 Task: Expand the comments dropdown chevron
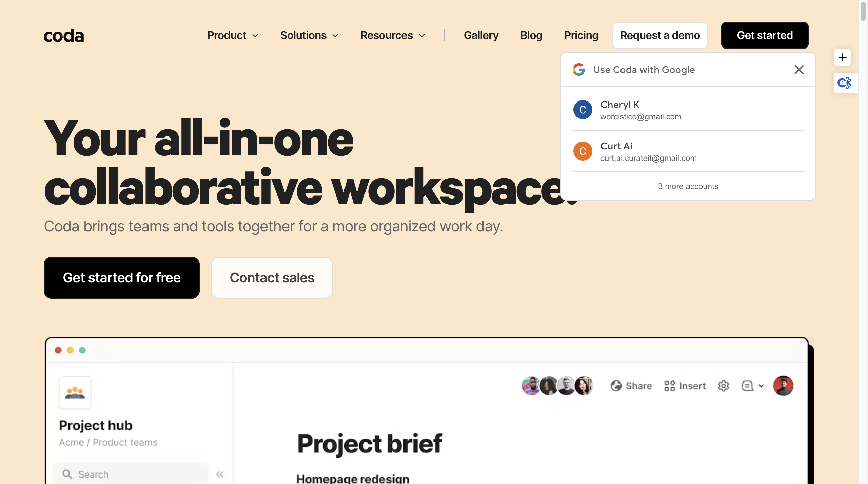pyautogui.click(x=761, y=386)
